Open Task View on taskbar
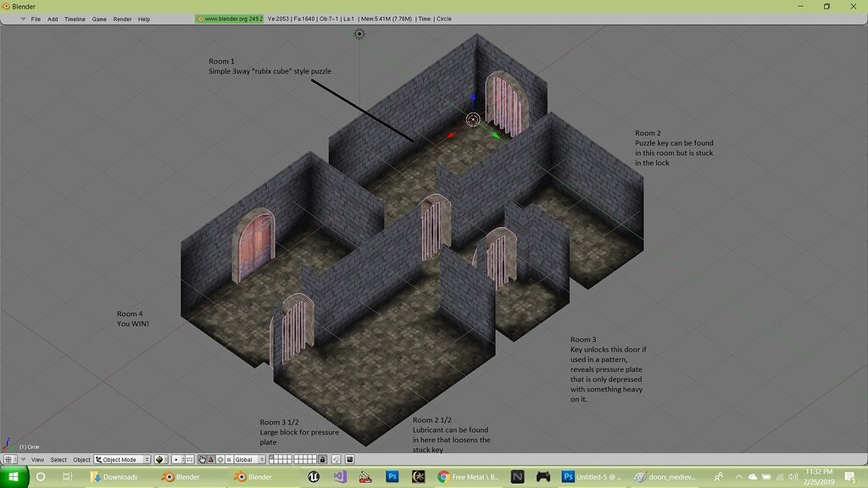Viewport: 868px width, 488px height. [67, 476]
